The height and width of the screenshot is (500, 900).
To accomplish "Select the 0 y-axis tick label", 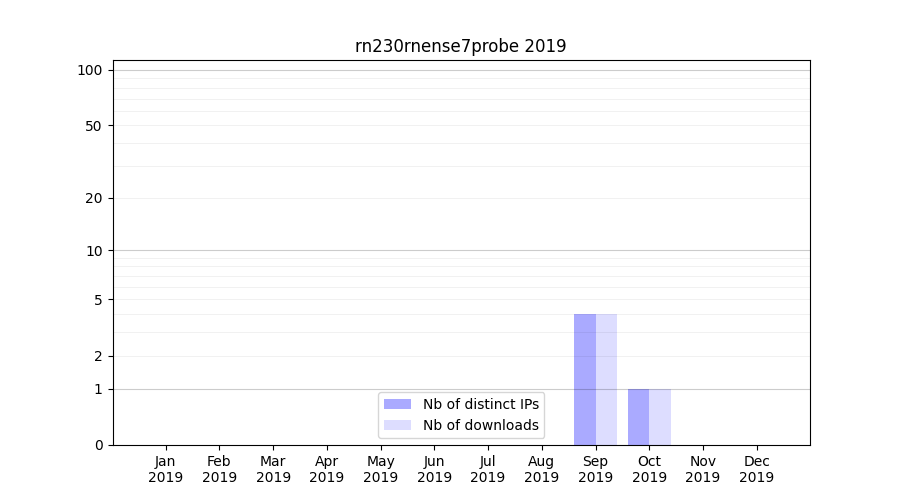I will click(x=98, y=445).
